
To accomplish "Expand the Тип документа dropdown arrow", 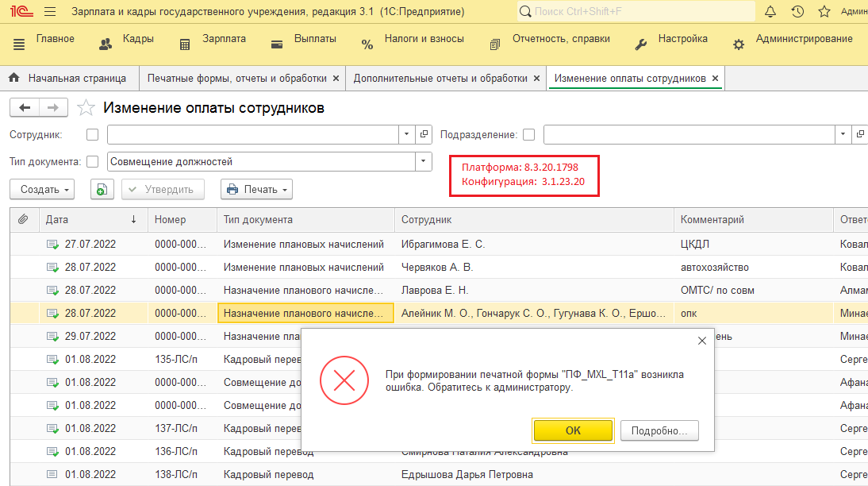I will click(423, 161).
